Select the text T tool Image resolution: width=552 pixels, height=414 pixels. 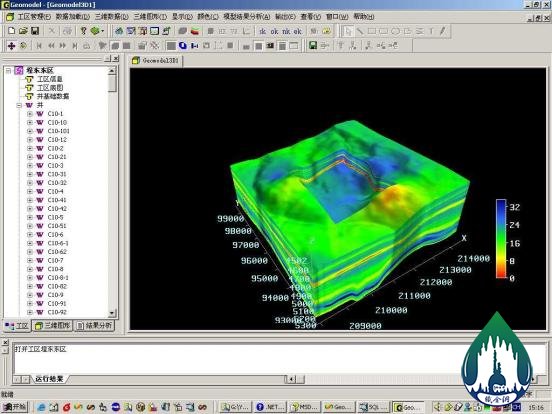[431, 31]
